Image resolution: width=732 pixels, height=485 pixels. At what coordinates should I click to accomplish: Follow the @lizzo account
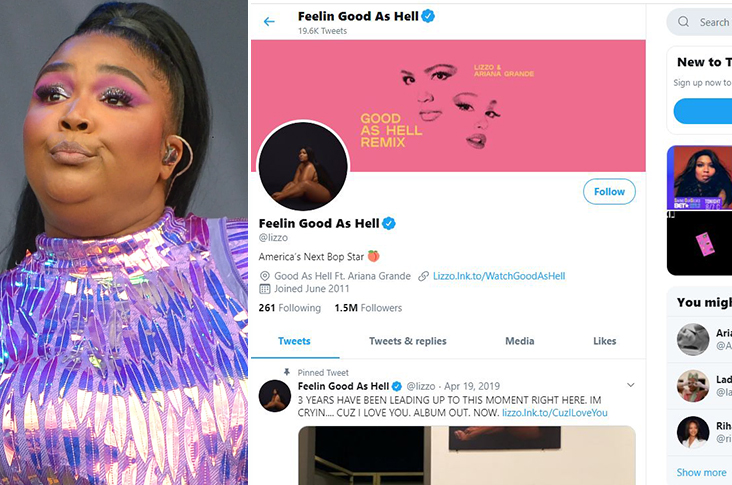pyautogui.click(x=609, y=191)
